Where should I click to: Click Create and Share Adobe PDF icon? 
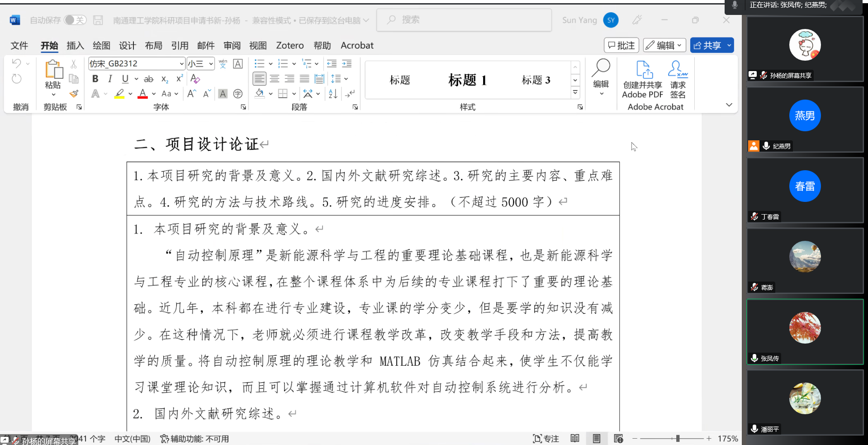642,80
